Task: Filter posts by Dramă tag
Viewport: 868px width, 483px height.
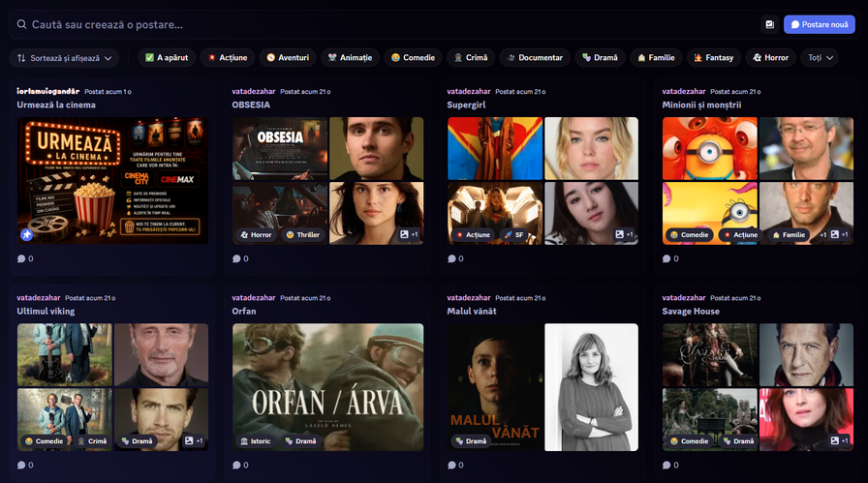Action: pos(600,57)
